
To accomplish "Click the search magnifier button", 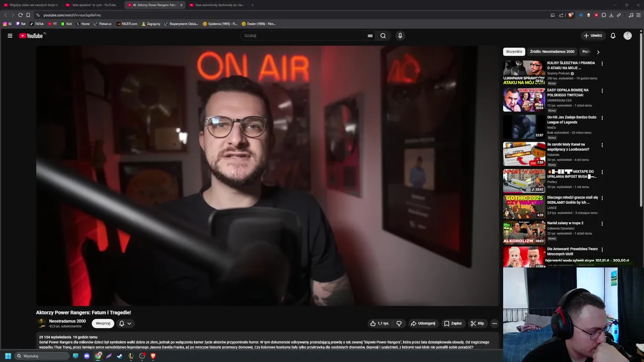I will [x=383, y=36].
